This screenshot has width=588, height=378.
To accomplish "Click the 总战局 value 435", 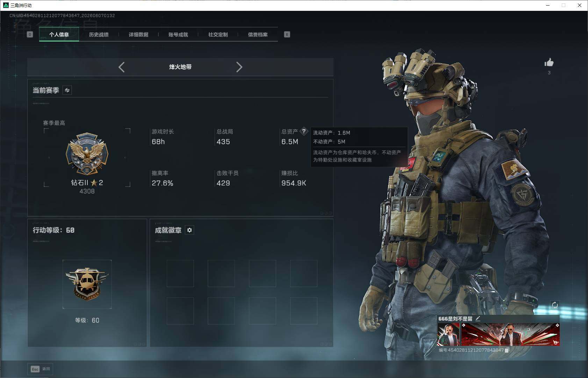I will (x=223, y=141).
